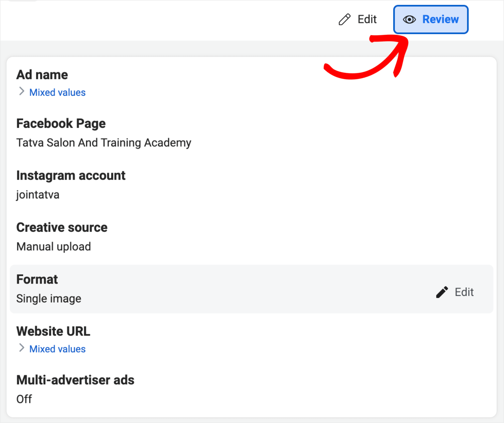
Task: Select the Tatva Salon And Training Academy page
Action: pyautogui.click(x=104, y=142)
